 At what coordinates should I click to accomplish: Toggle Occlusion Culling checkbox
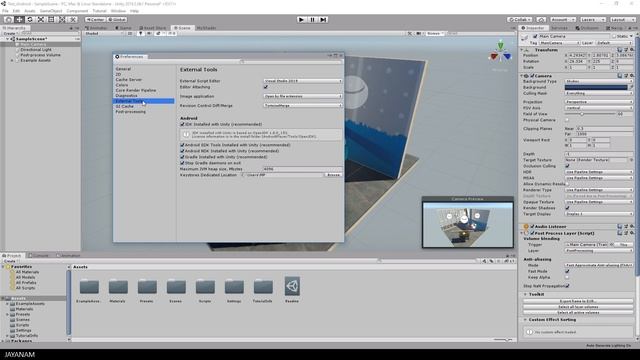(x=567, y=166)
